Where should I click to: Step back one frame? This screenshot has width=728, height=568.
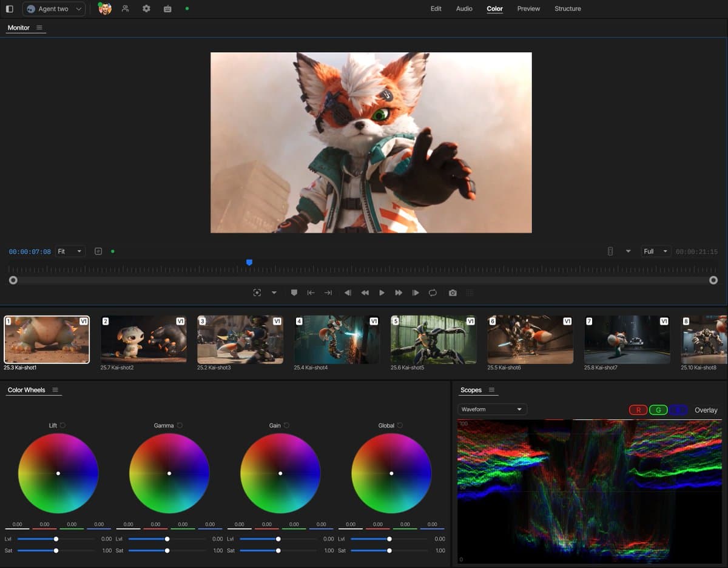click(348, 292)
